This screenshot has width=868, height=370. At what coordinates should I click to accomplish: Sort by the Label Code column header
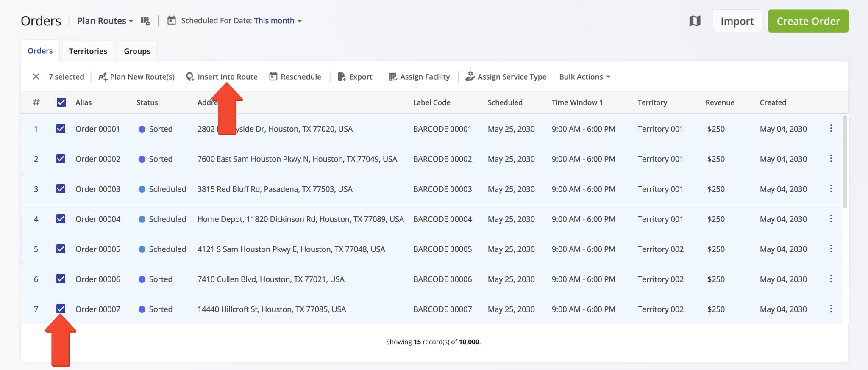pos(431,102)
